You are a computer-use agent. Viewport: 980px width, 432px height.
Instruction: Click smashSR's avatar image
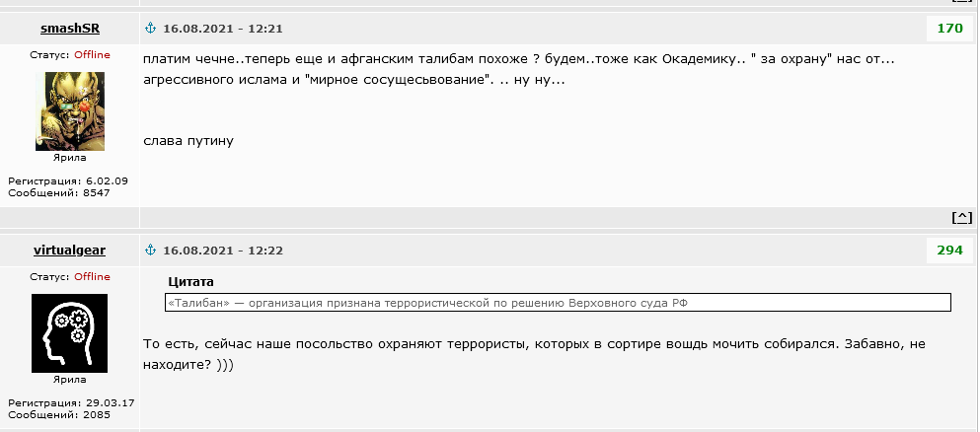coord(69,110)
